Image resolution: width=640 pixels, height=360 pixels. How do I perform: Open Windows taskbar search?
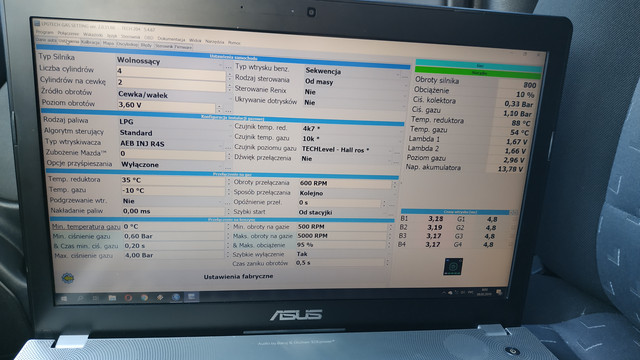[x=80, y=298]
